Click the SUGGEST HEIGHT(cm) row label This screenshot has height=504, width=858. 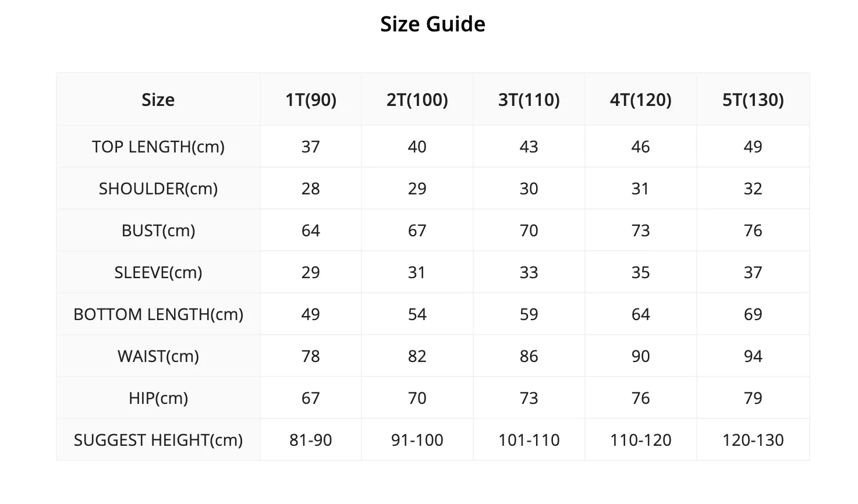[158, 440]
